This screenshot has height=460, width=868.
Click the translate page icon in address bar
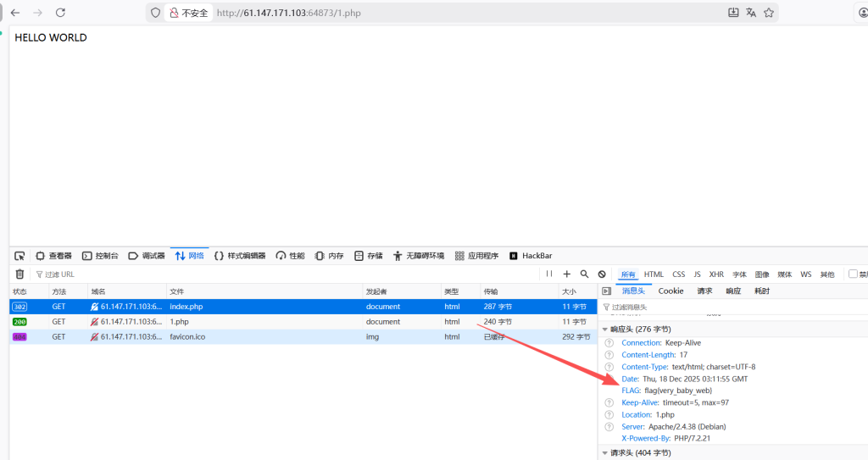751,13
